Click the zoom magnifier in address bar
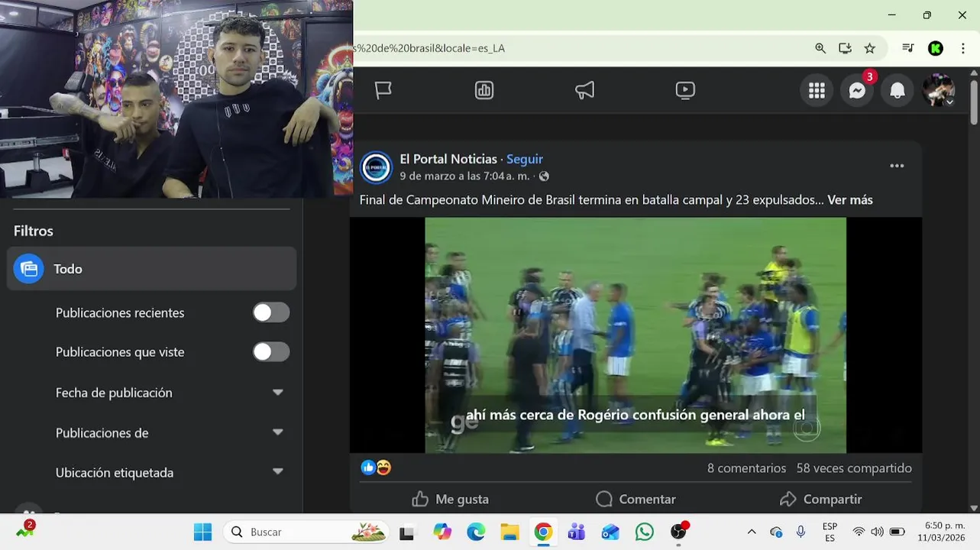This screenshot has height=550, width=980. click(820, 48)
